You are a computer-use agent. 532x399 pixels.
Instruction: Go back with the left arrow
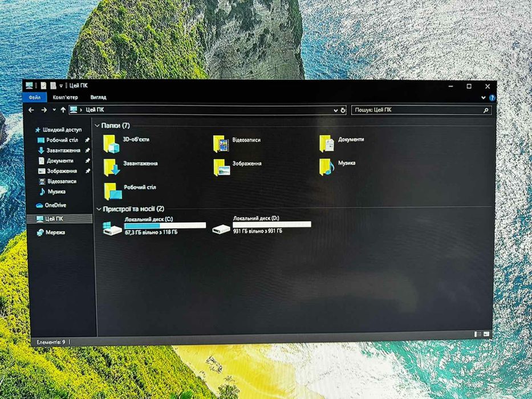tap(31, 110)
